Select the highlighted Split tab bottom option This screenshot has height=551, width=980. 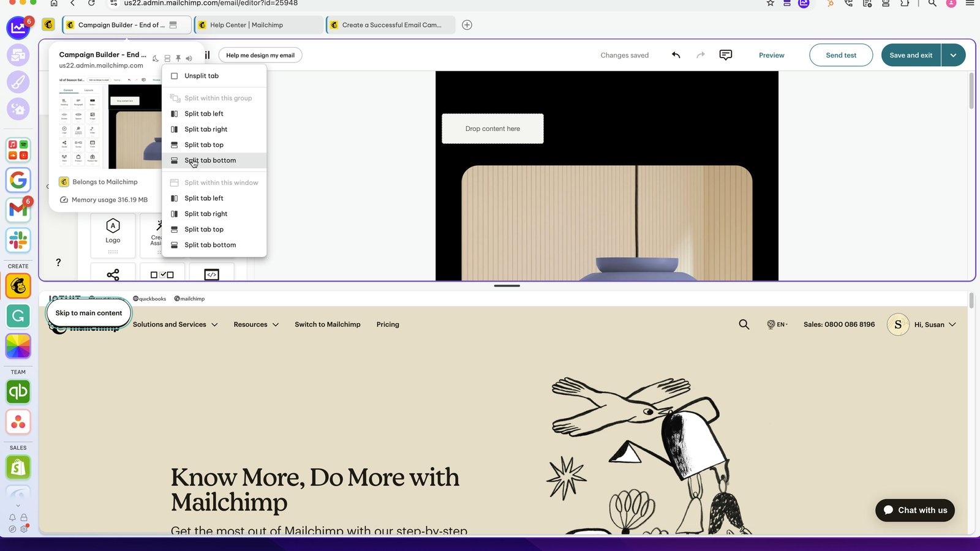(214, 160)
